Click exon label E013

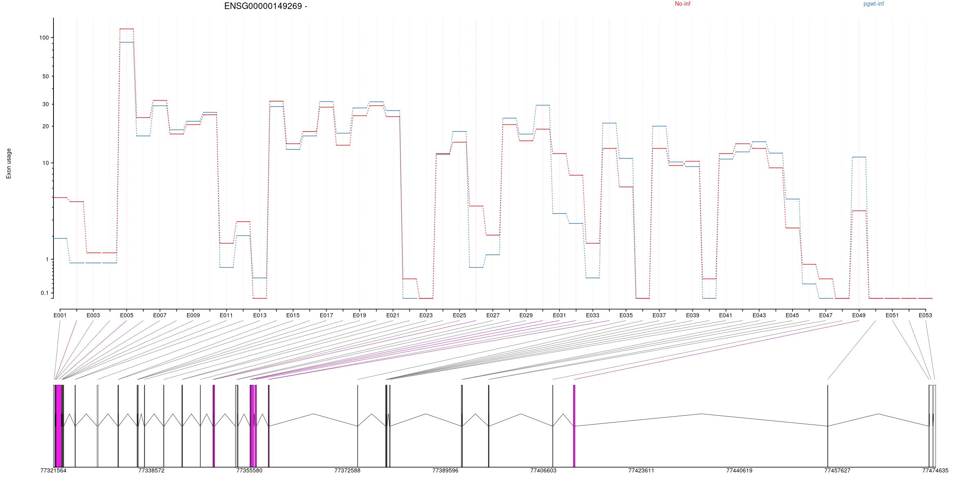(260, 315)
